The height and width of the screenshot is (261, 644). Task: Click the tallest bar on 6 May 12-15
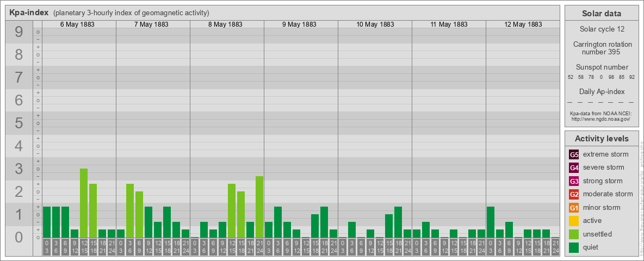point(84,203)
